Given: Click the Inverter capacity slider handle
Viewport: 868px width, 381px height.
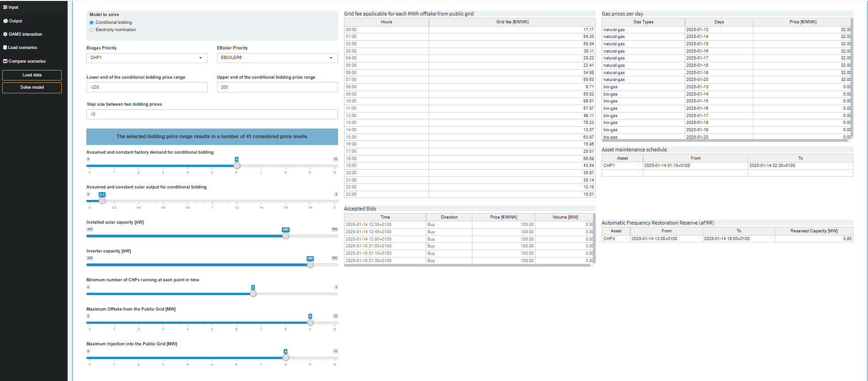Looking at the screenshot, I should coord(310,265).
